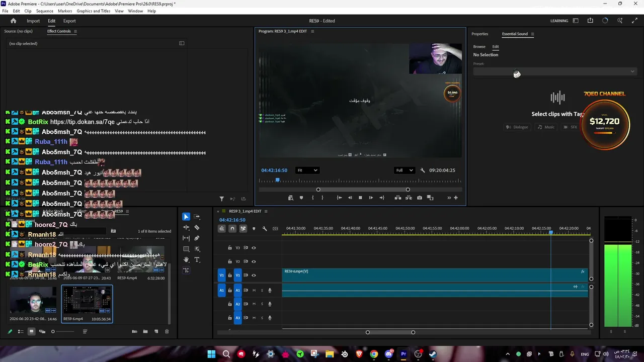Click the Lift button in Program monitor
The image size is (644, 362).
pos(398,198)
